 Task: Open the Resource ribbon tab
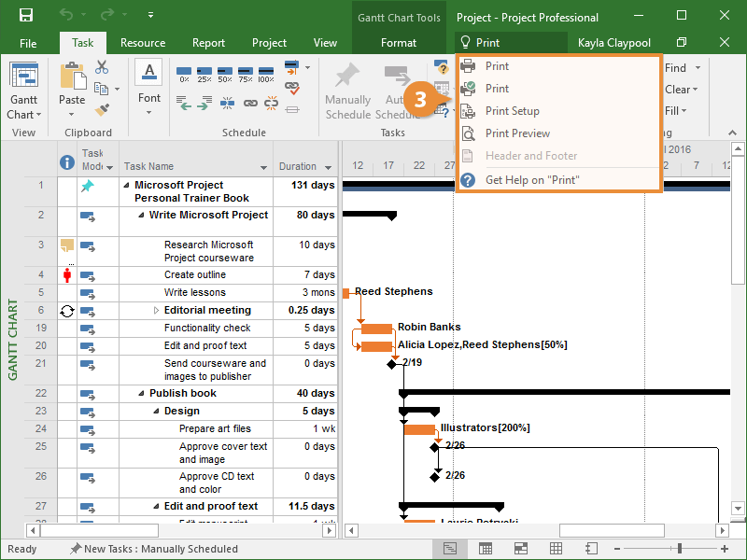click(x=143, y=43)
